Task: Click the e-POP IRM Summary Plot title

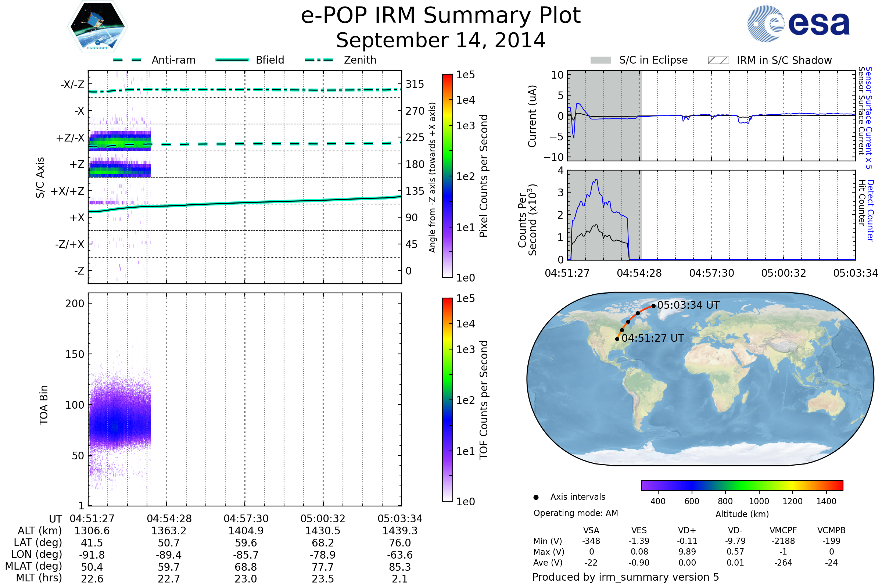Action: [x=441, y=16]
